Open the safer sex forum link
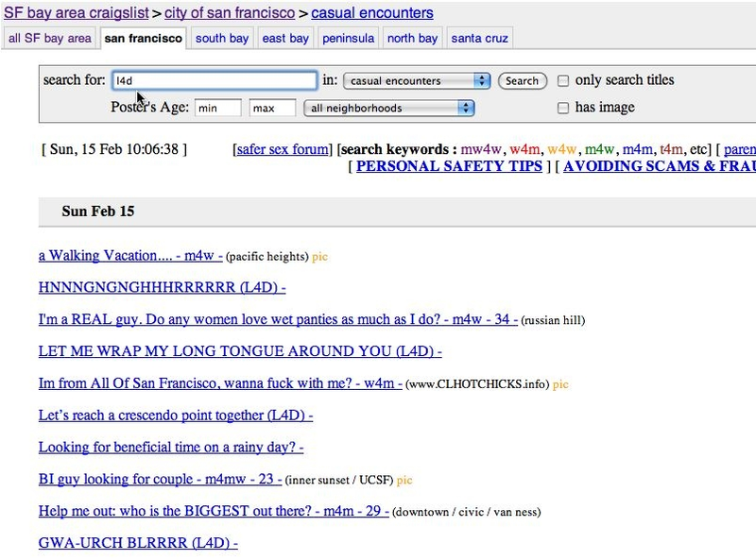Viewport: 756px width, 560px height. pyautogui.click(x=282, y=149)
